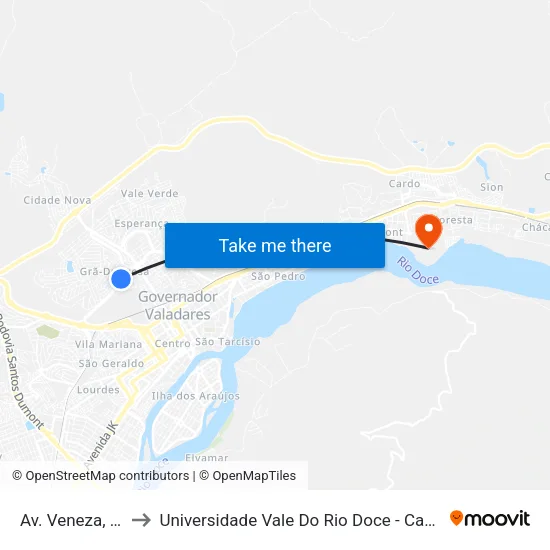Click the Take me there button
550x550 pixels.
[275, 246]
